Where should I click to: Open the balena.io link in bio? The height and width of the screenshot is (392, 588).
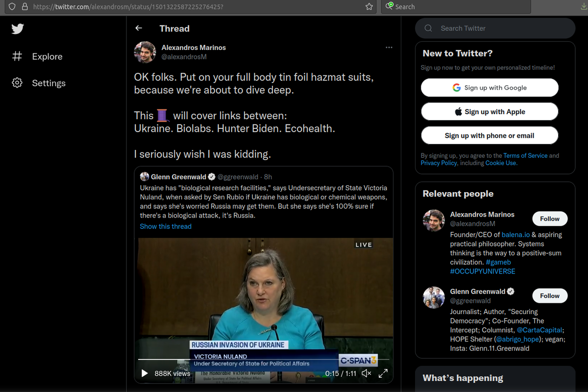click(516, 235)
